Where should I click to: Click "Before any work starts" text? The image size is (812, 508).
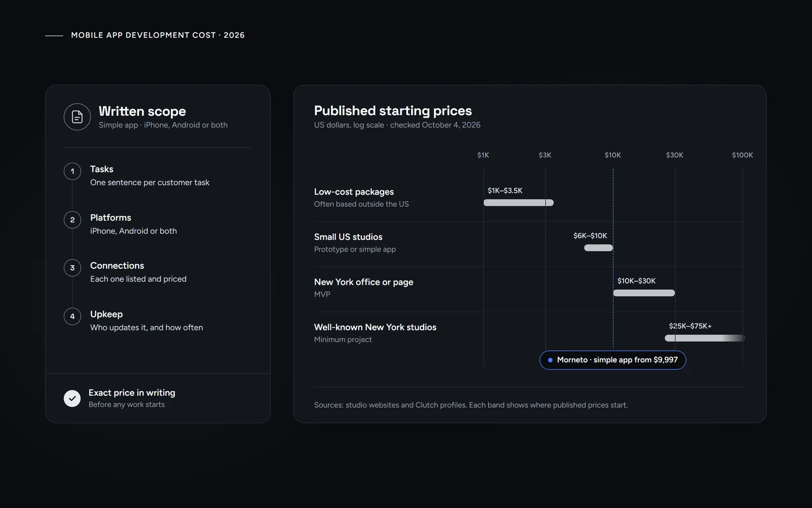[127, 404]
